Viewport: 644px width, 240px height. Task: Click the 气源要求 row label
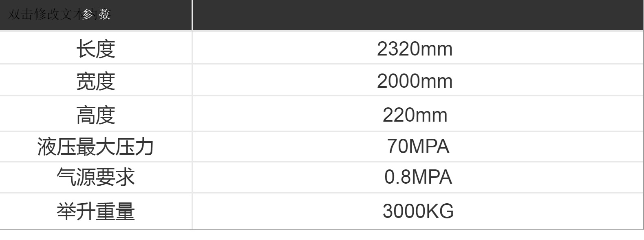[x=96, y=177]
